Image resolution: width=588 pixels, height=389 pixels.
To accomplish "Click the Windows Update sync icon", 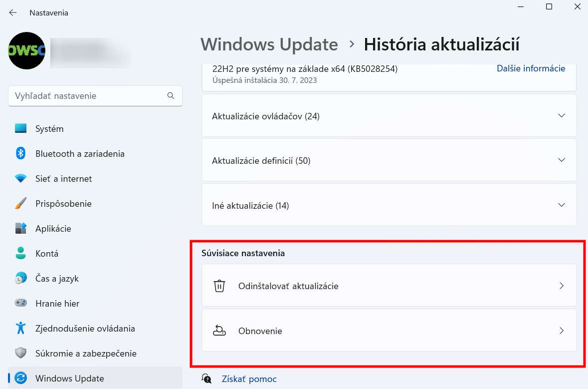I will point(20,378).
